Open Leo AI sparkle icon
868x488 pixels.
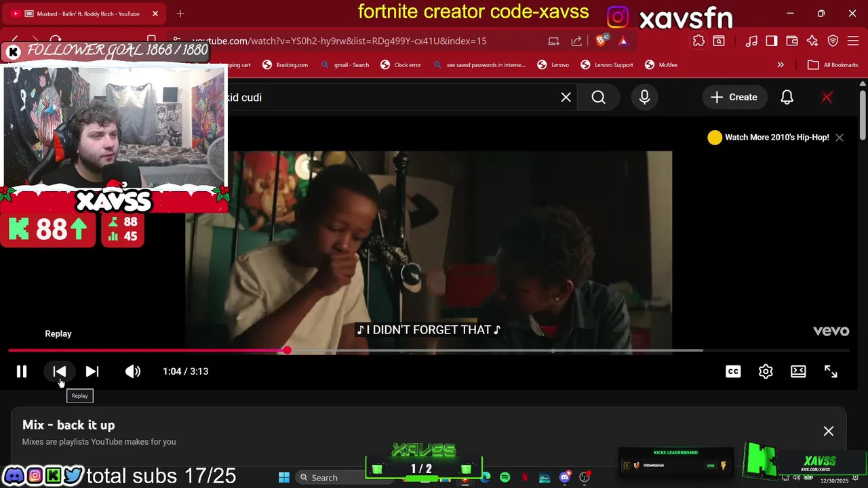[x=812, y=41]
